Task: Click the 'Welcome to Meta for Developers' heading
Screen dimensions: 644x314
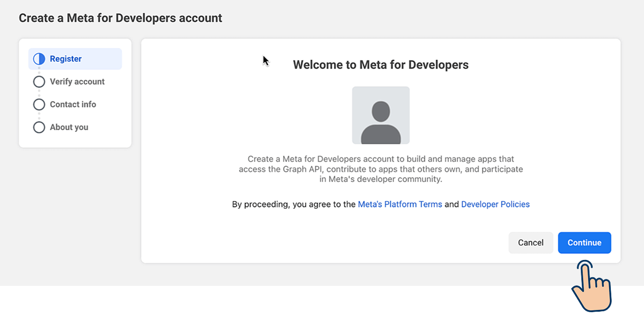Action: coord(381,65)
